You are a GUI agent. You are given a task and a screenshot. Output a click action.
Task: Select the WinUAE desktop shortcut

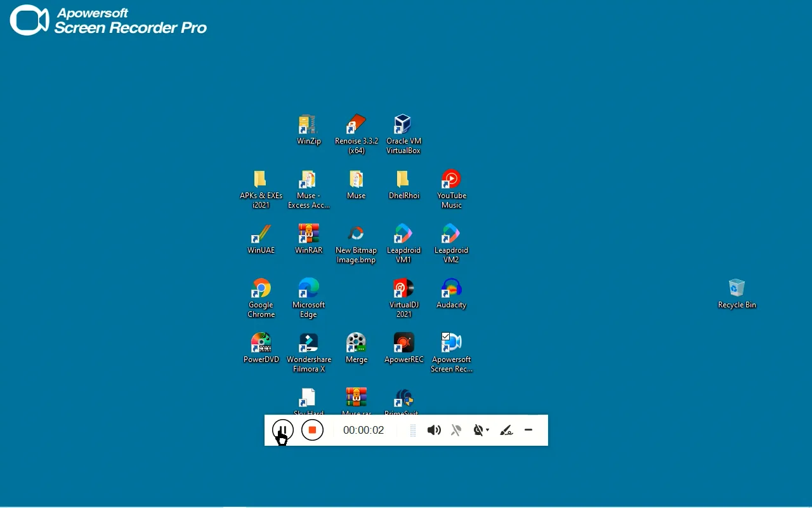click(261, 239)
